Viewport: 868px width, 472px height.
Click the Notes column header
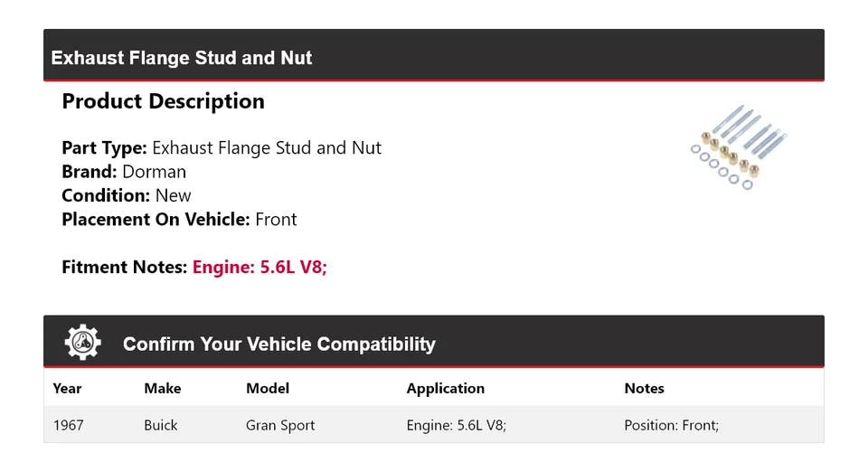pos(644,388)
